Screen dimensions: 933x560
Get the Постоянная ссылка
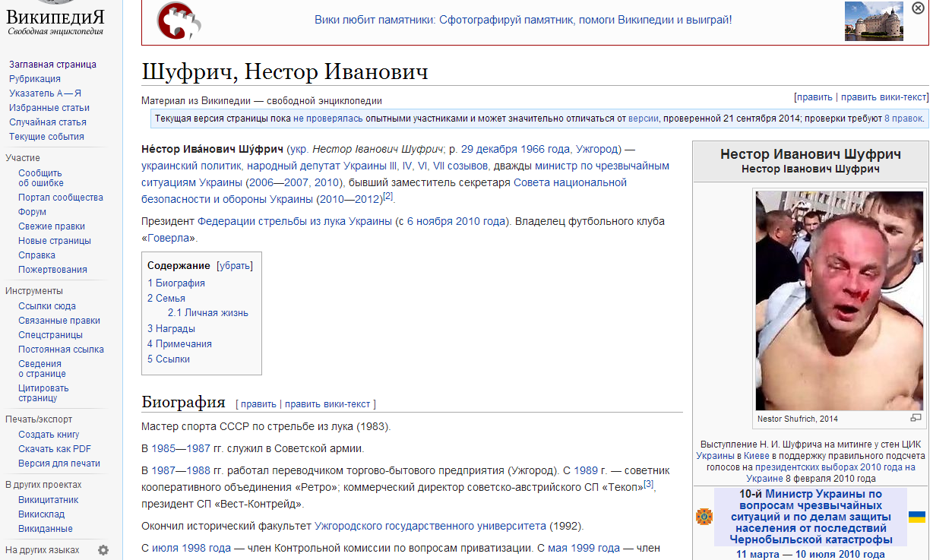(61, 350)
